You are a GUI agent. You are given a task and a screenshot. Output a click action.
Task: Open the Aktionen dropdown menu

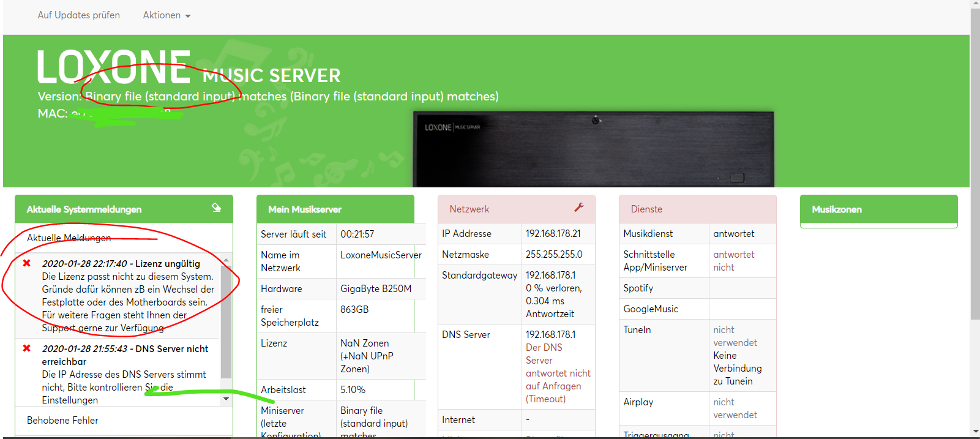(x=166, y=15)
